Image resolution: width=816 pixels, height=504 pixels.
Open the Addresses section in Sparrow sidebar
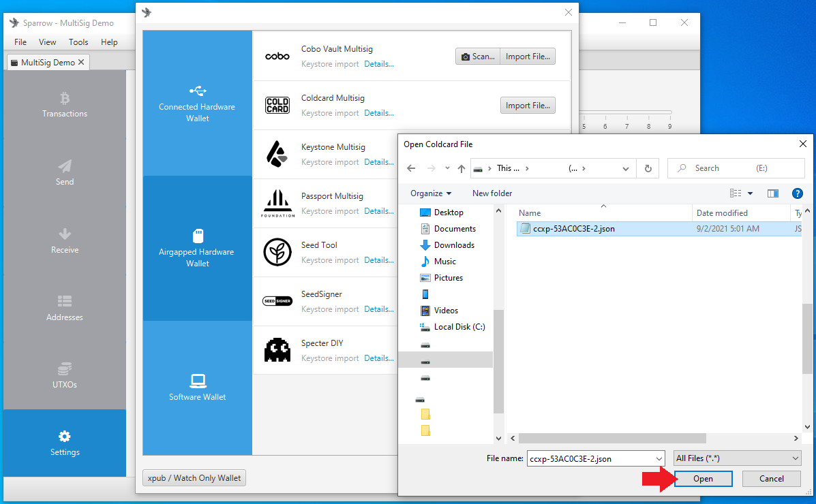pyautogui.click(x=65, y=308)
